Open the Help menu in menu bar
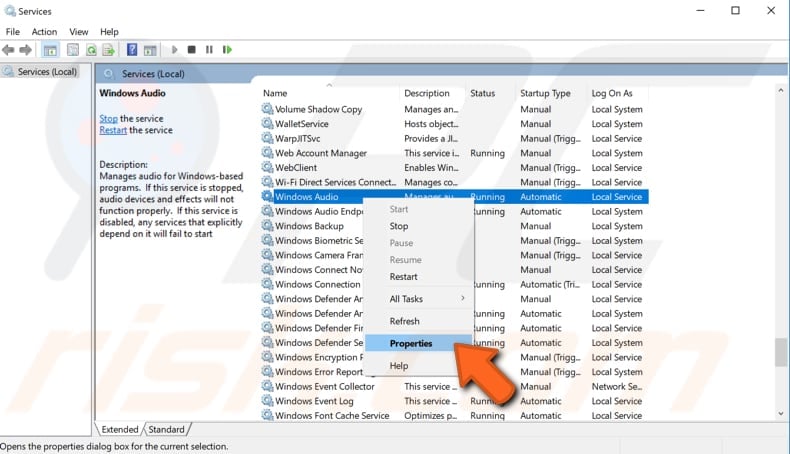This screenshot has height=454, width=790. click(109, 32)
